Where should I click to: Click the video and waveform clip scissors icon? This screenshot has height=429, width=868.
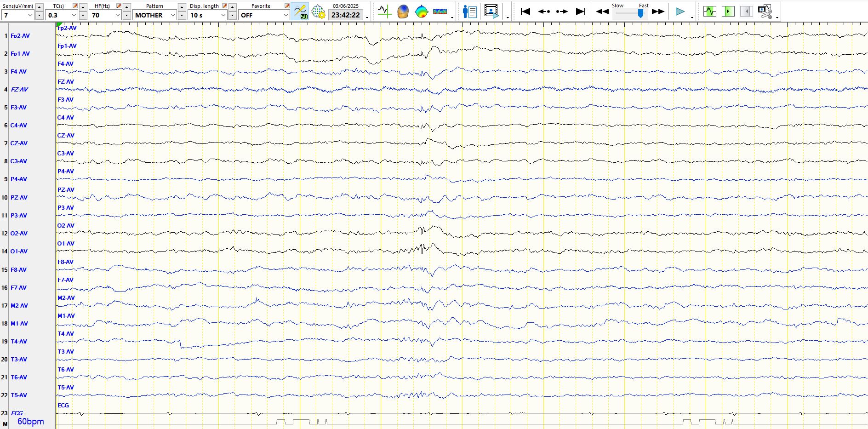click(x=765, y=11)
